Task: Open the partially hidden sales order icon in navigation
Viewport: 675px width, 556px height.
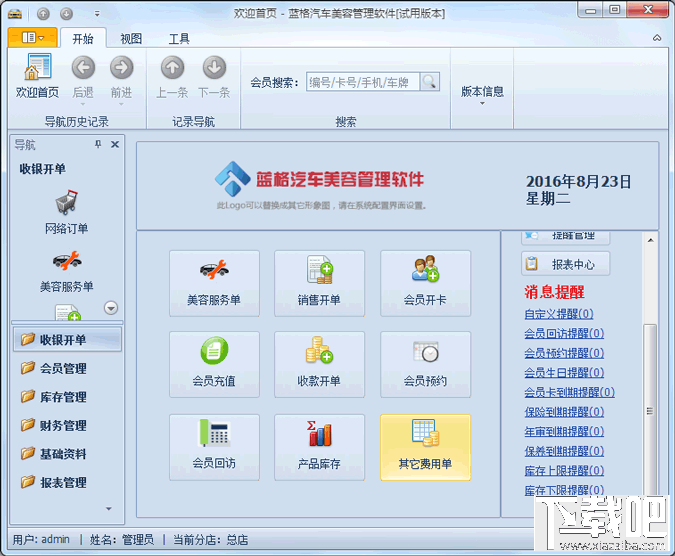Action: pyautogui.click(x=68, y=312)
